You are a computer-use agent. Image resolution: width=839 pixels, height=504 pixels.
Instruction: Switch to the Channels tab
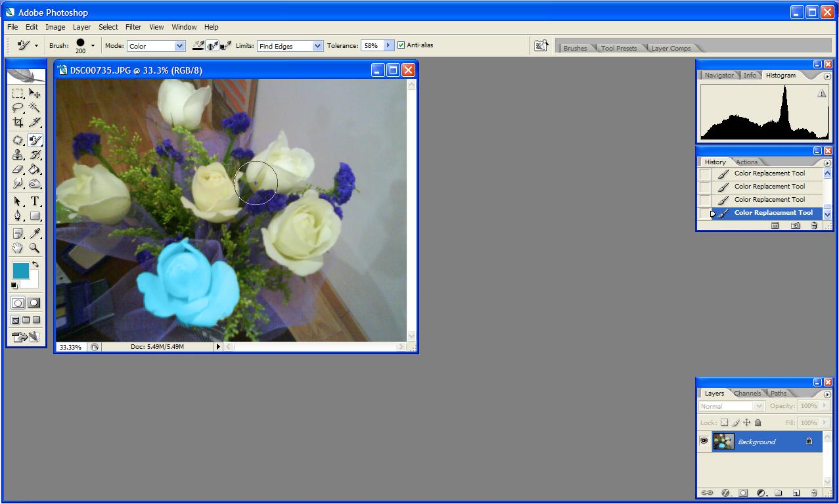point(748,393)
